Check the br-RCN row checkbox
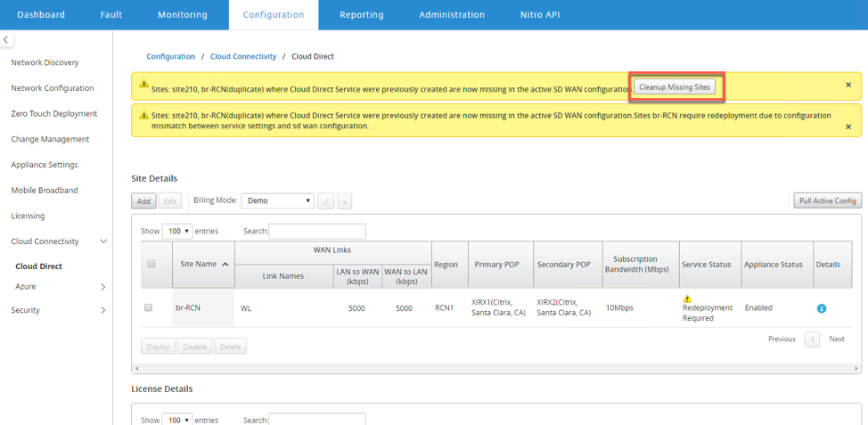The height and width of the screenshot is (425, 868). click(148, 307)
